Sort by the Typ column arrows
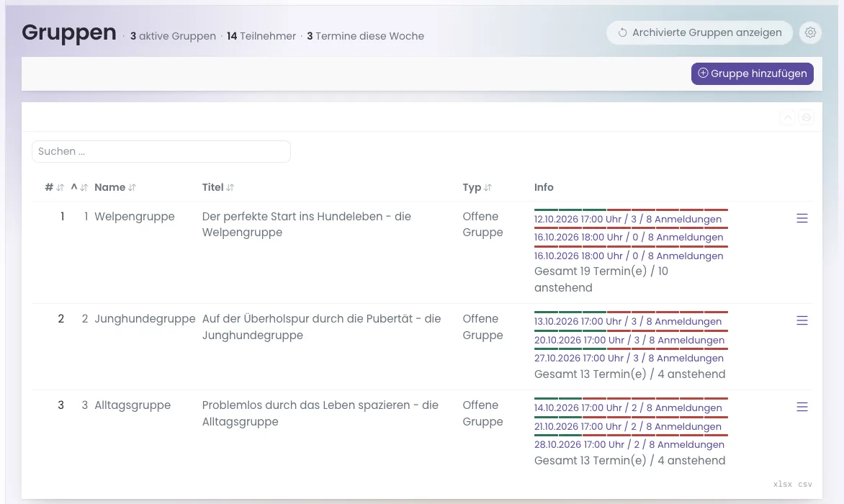844x504 pixels. click(x=488, y=188)
